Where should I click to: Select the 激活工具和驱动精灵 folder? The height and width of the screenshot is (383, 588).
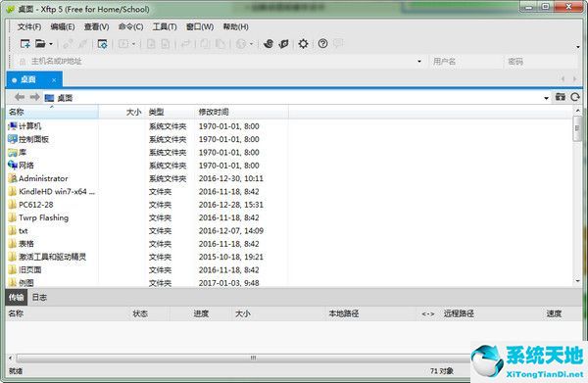(47, 257)
